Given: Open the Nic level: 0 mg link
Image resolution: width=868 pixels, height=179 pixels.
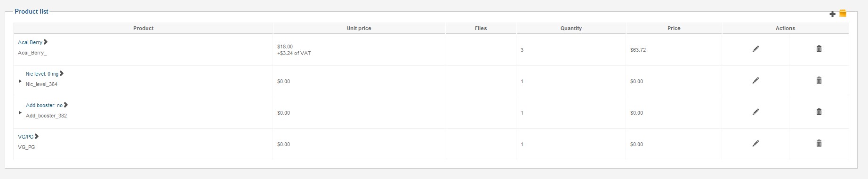Looking at the screenshot, I should point(42,74).
